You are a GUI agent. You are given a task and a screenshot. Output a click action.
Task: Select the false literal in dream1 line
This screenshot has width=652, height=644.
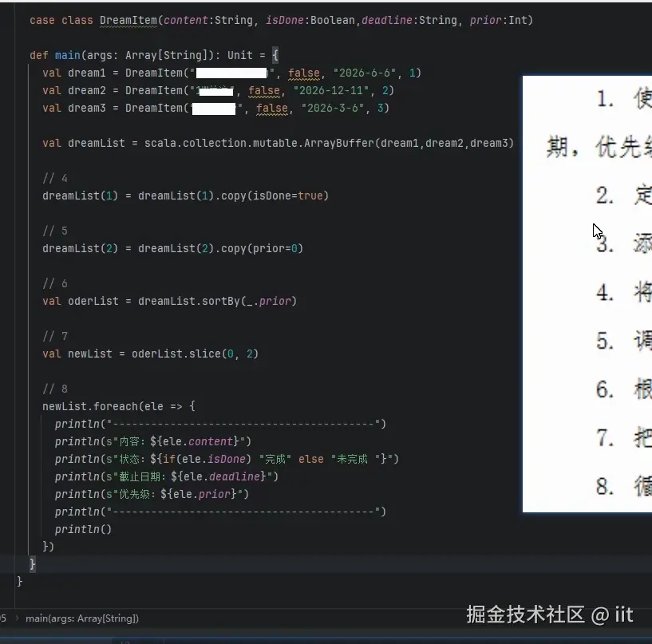[306, 73]
